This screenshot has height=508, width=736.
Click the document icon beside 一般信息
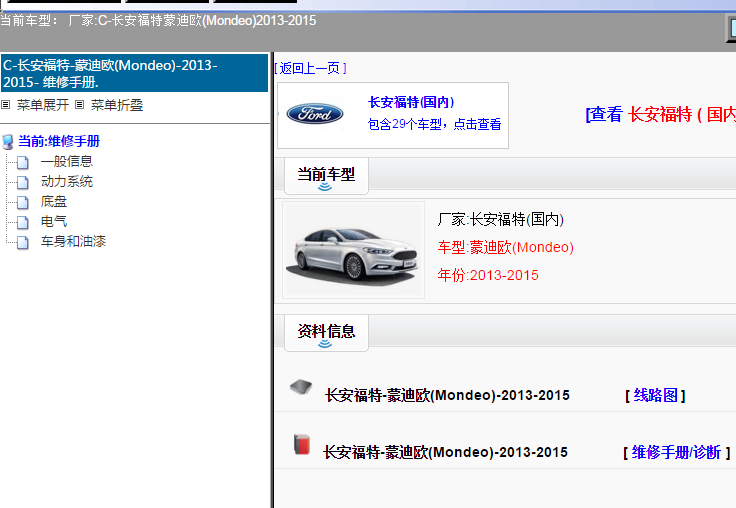click(x=23, y=162)
